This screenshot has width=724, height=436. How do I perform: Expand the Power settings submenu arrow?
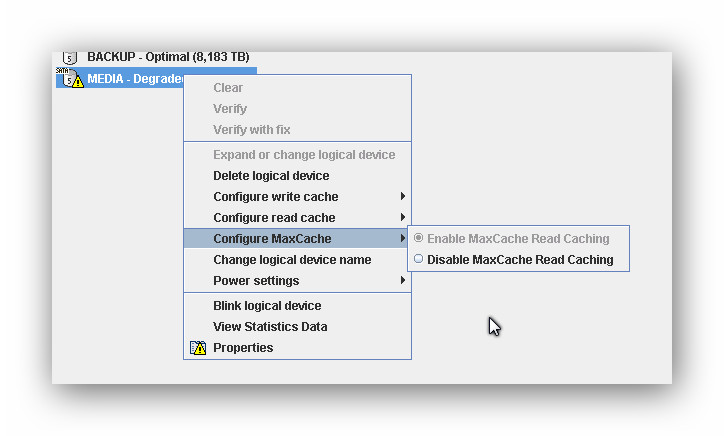click(x=403, y=281)
